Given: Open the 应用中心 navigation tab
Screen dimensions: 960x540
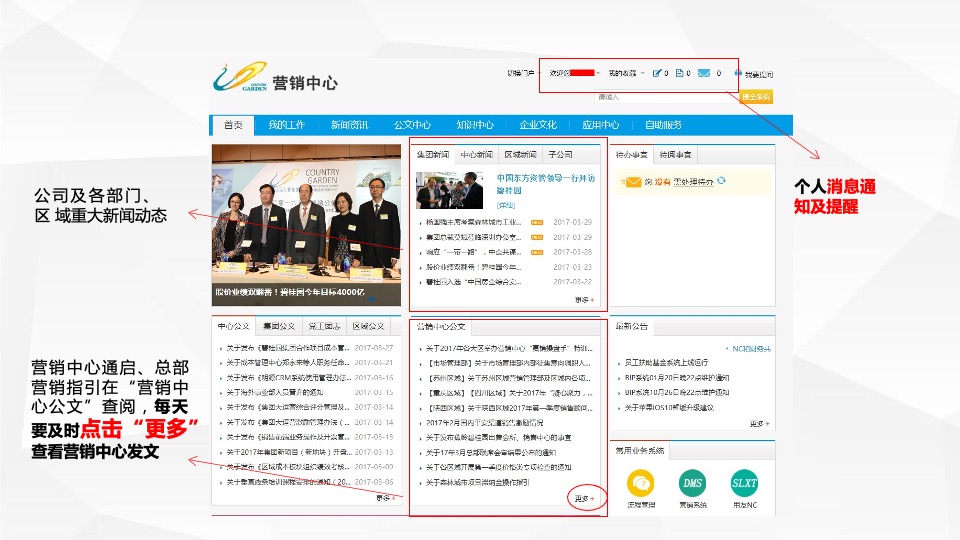Looking at the screenshot, I should (x=601, y=125).
